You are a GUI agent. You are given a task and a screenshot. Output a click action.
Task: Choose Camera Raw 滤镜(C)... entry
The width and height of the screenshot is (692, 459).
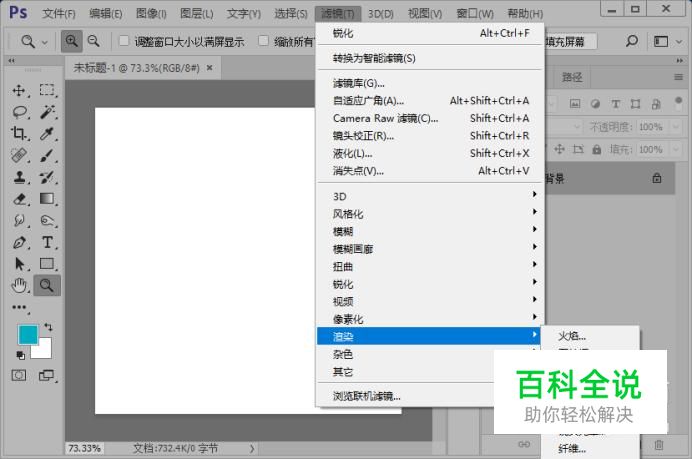point(430,118)
